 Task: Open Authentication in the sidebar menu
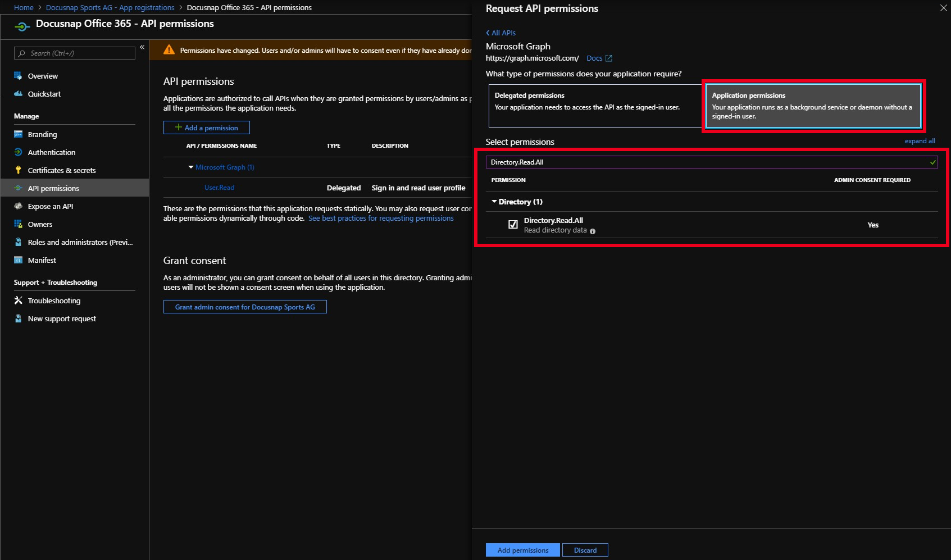(x=52, y=152)
